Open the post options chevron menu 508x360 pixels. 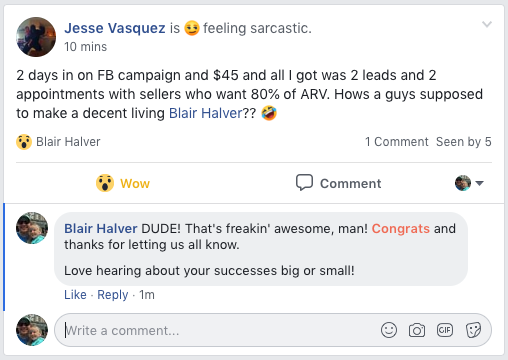coord(487,24)
